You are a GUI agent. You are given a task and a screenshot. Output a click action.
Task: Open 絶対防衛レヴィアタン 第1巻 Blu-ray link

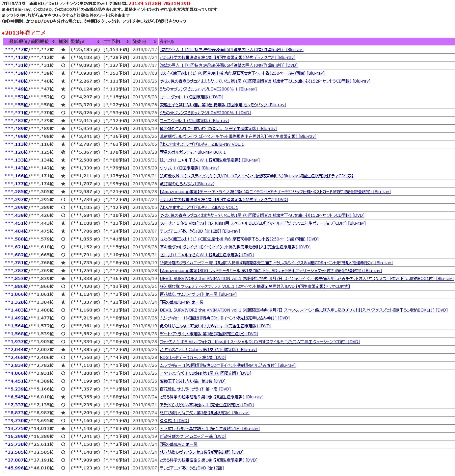tap(204, 413)
